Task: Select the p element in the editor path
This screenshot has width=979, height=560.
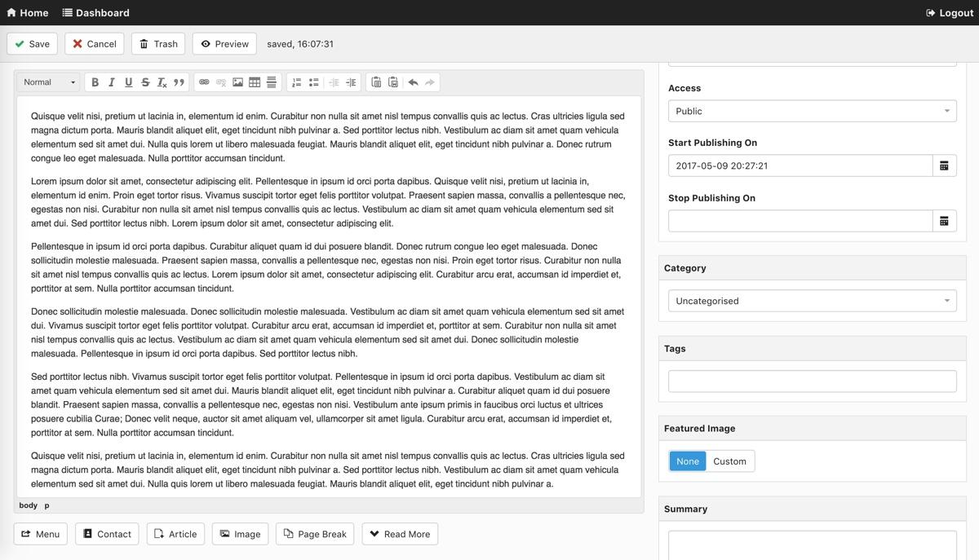Action: [x=47, y=505]
